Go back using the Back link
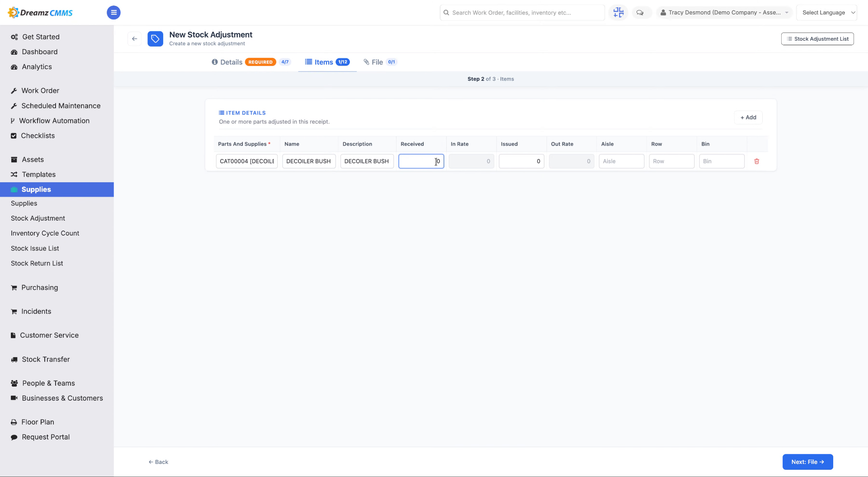This screenshot has height=477, width=868. (x=158, y=462)
